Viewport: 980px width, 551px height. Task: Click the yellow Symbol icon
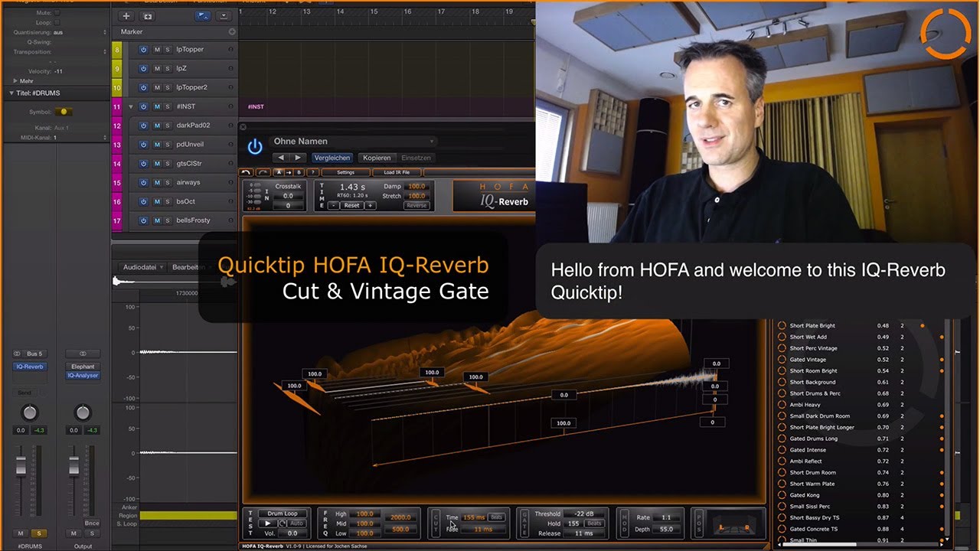pyautogui.click(x=64, y=112)
